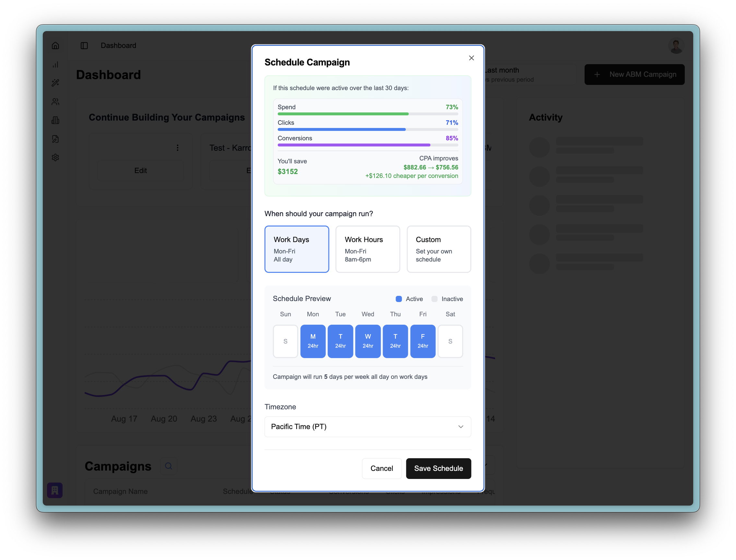Click the $3152 savings amount
Image resolution: width=736 pixels, height=560 pixels.
[288, 172]
